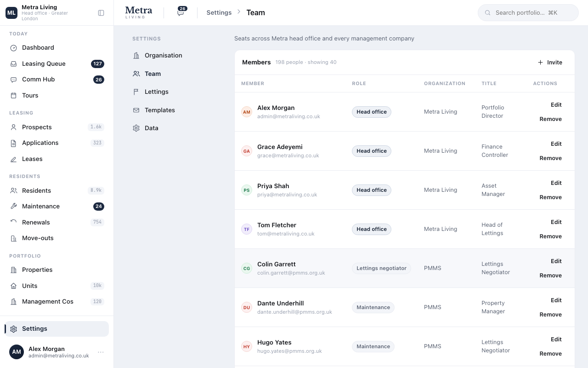Remove Tom Fletcher from the team
Image resolution: width=588 pixels, height=368 pixels.
coord(550,236)
